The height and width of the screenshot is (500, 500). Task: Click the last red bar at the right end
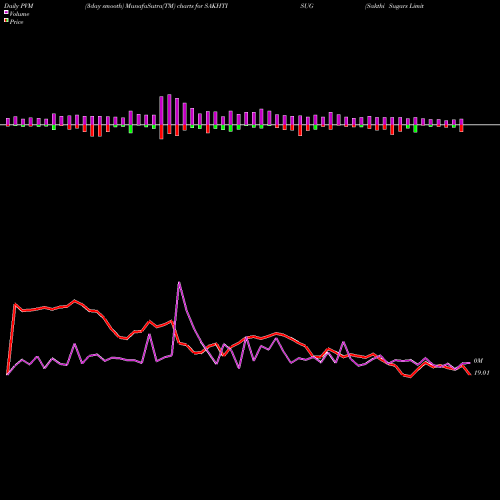point(462,128)
